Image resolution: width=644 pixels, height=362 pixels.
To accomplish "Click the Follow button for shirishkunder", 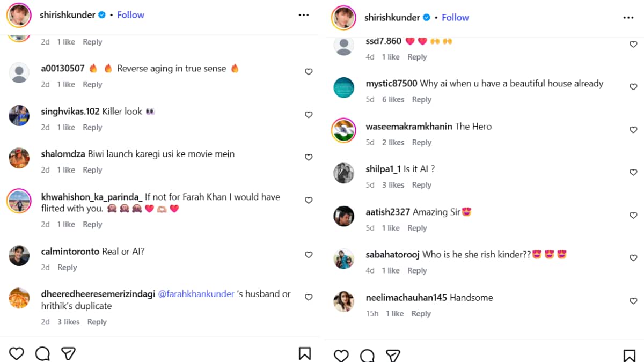I will [x=130, y=14].
